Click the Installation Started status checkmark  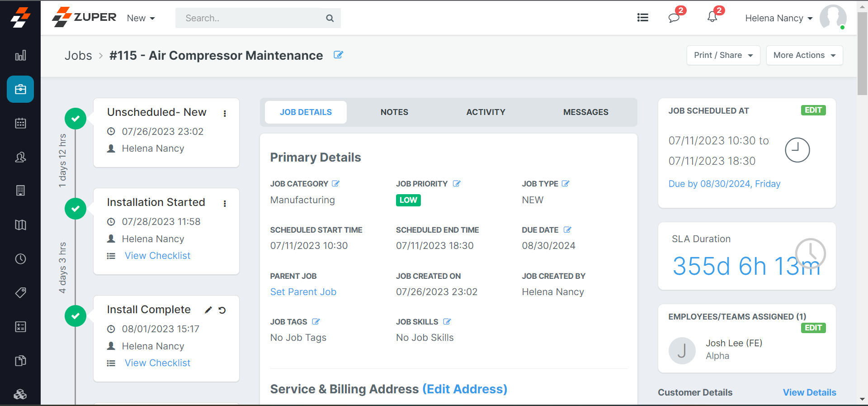click(75, 209)
